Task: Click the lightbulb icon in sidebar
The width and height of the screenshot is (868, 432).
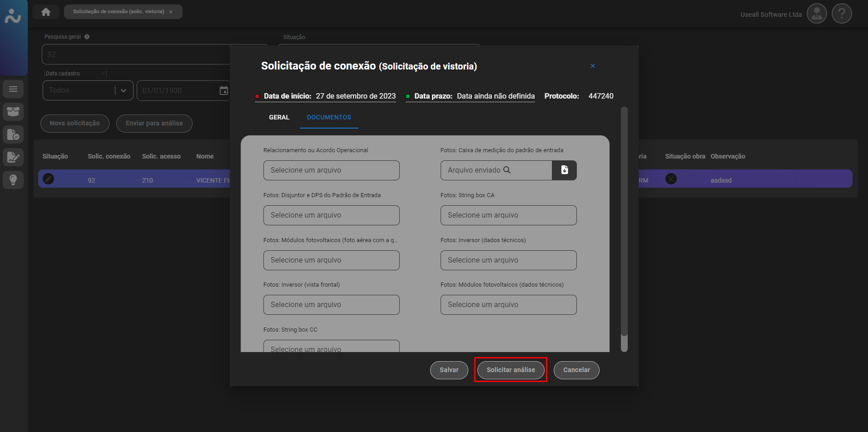Action: 13,180
